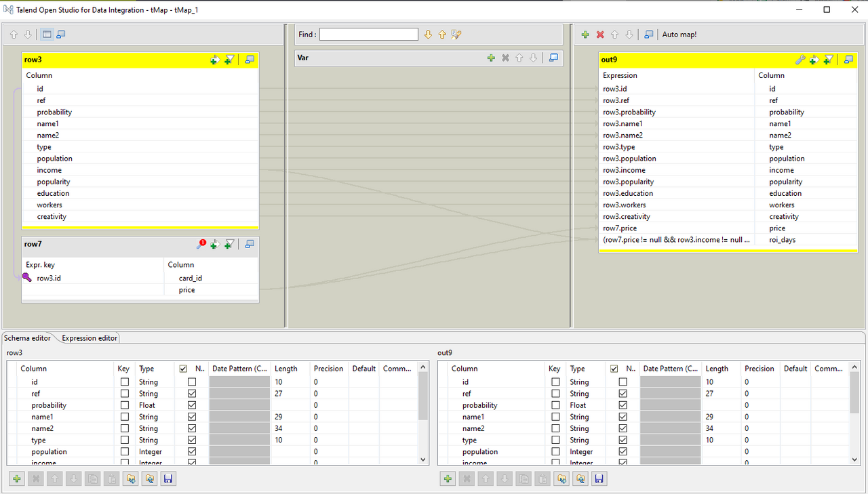Remove selected output table red X
This screenshot has width=868, height=494.
coord(600,35)
